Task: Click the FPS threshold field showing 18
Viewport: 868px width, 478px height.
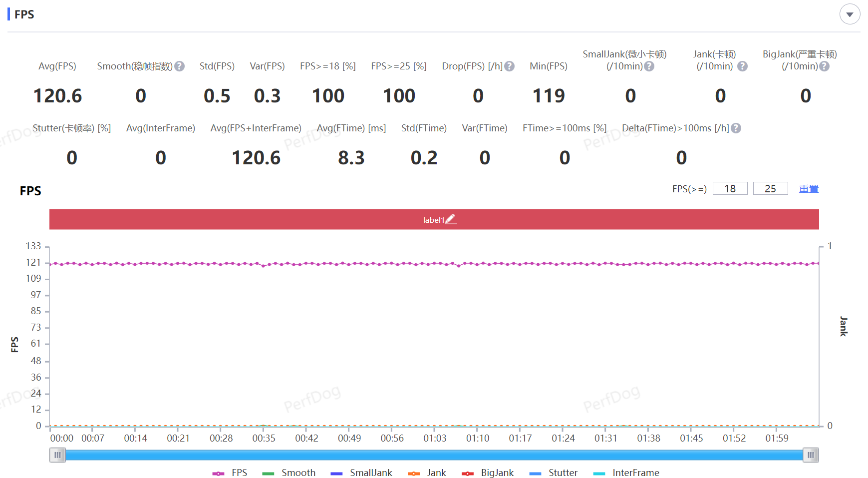Action: (730, 188)
